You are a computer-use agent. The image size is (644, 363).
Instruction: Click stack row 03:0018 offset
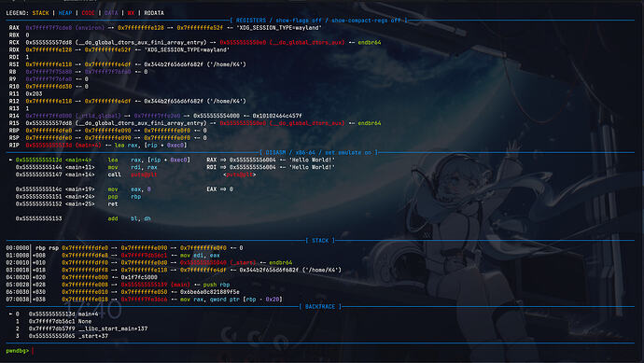click(40, 270)
